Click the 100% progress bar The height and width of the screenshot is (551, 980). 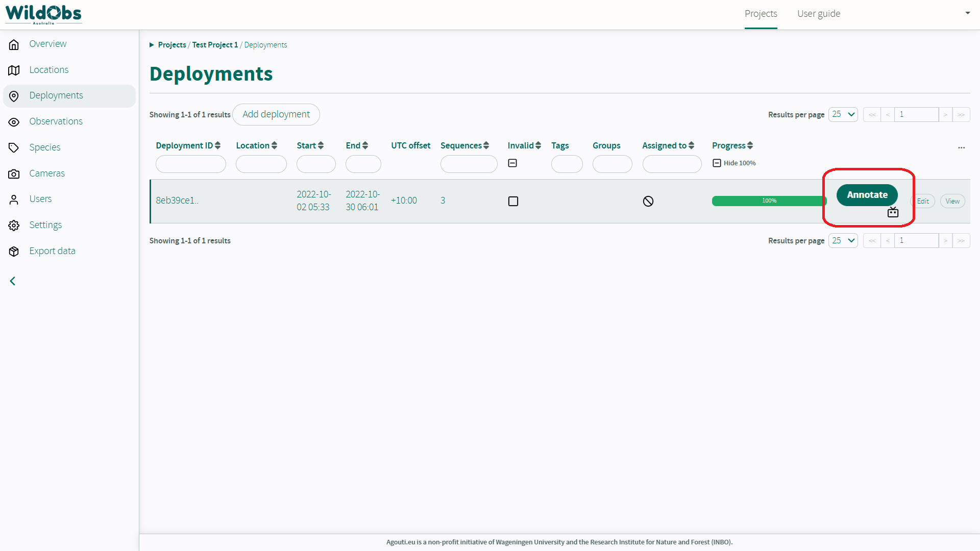[769, 201]
